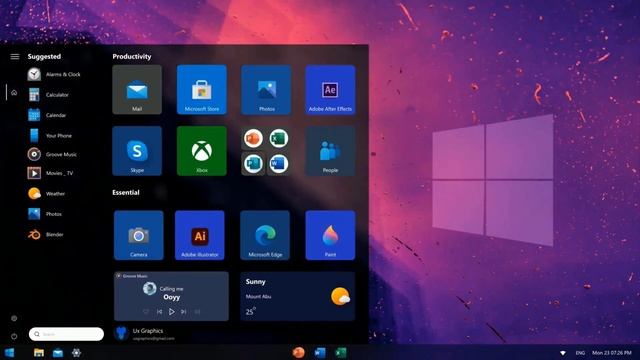The height and width of the screenshot is (360, 640).
Task: Open PowerPoint from the taskbar
Action: point(299,352)
